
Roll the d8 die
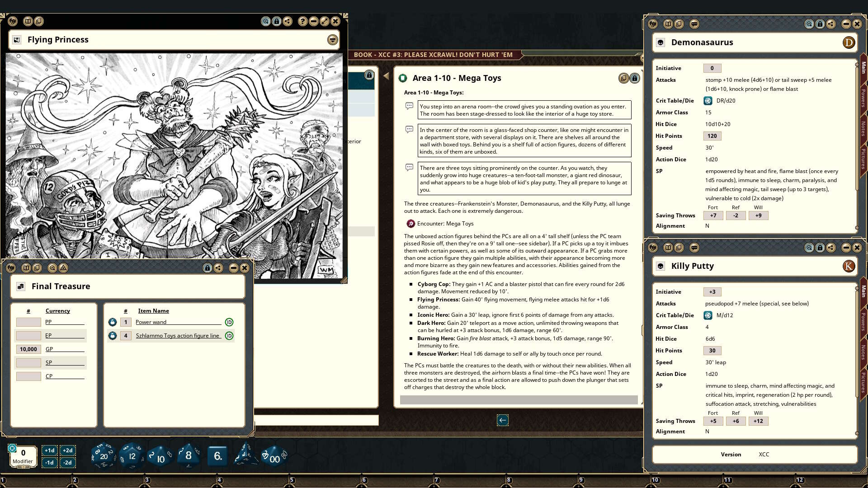click(189, 455)
